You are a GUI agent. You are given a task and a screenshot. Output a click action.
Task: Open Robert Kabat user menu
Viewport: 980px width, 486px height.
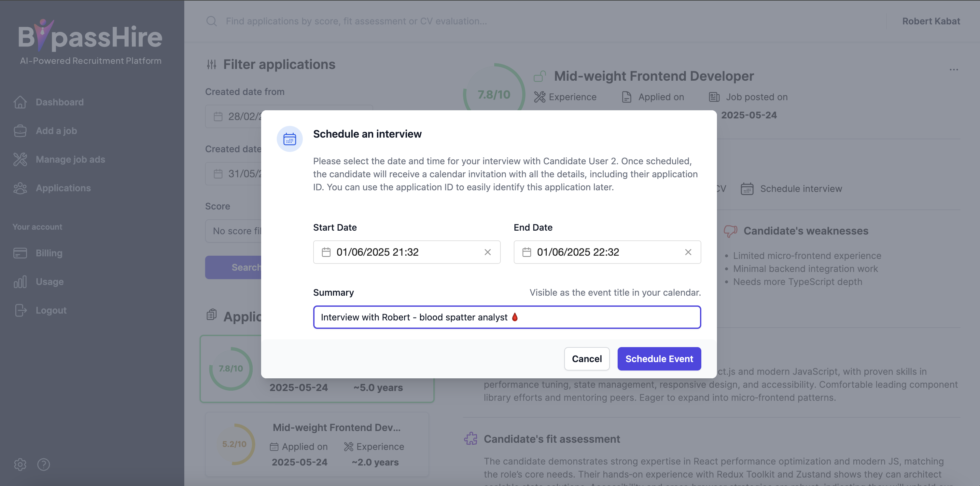(x=931, y=21)
